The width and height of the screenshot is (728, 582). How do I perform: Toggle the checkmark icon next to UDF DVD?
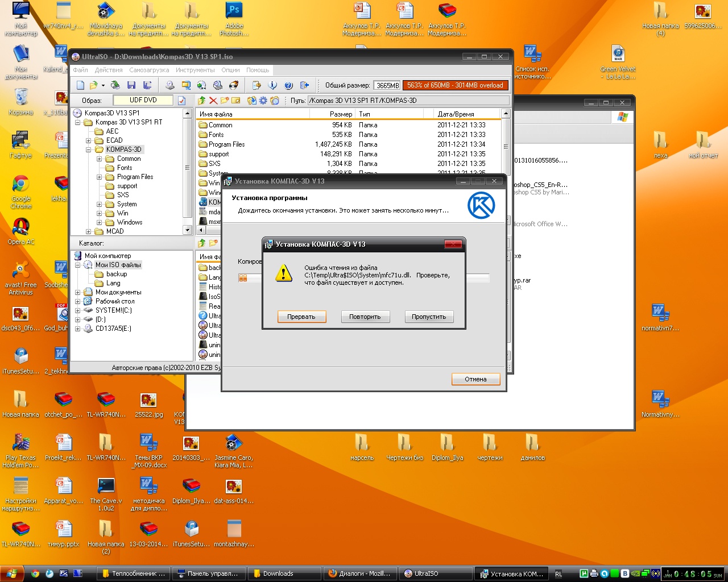click(182, 101)
